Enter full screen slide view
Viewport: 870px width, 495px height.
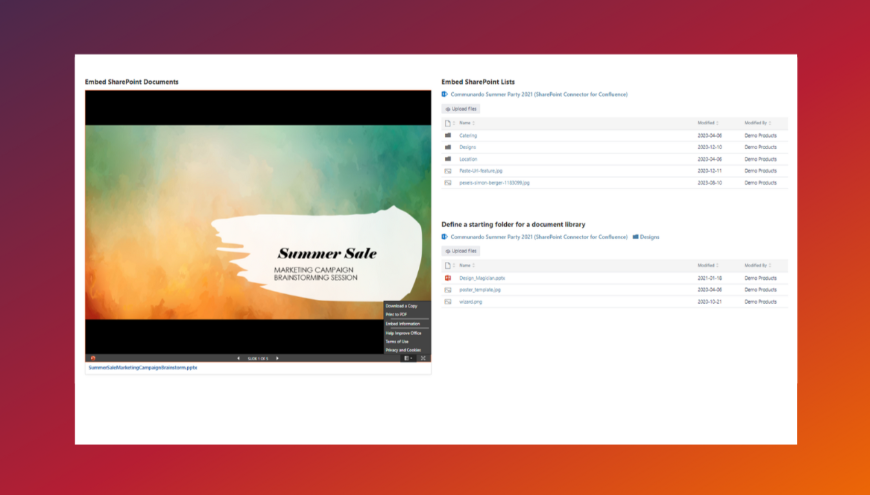pos(423,358)
